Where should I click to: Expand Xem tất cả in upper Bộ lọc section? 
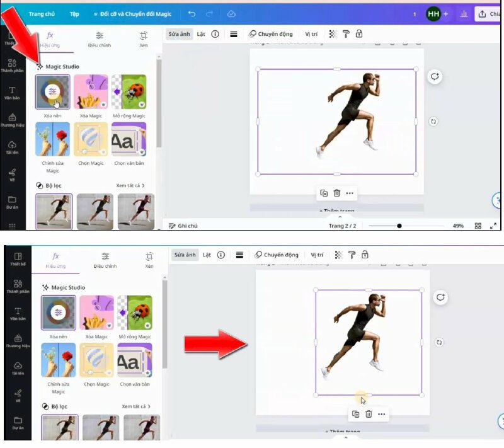[x=130, y=186]
